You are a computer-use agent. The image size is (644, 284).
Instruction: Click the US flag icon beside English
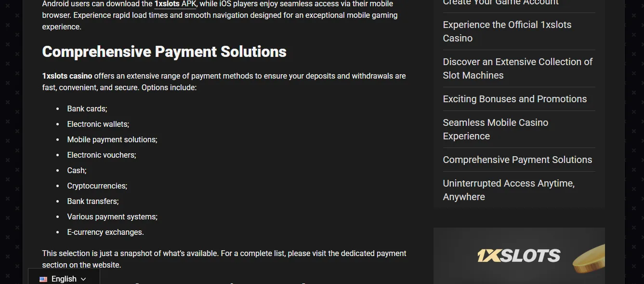(43, 279)
